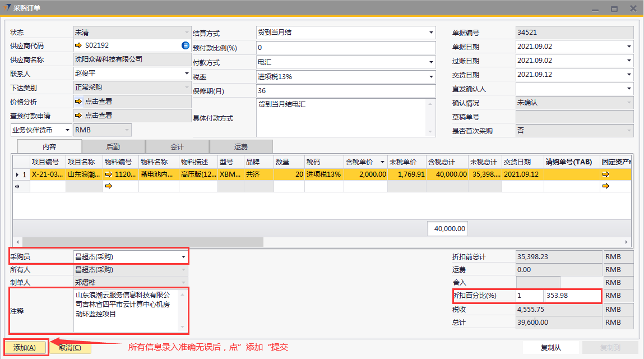Click the 固定资产 column arrow in row 1
The image size is (644, 359).
[x=605, y=174]
